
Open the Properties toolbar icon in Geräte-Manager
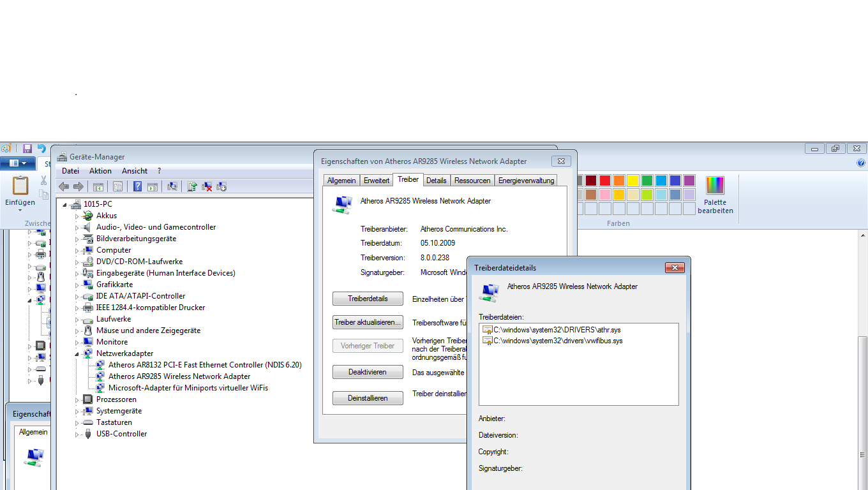(117, 186)
